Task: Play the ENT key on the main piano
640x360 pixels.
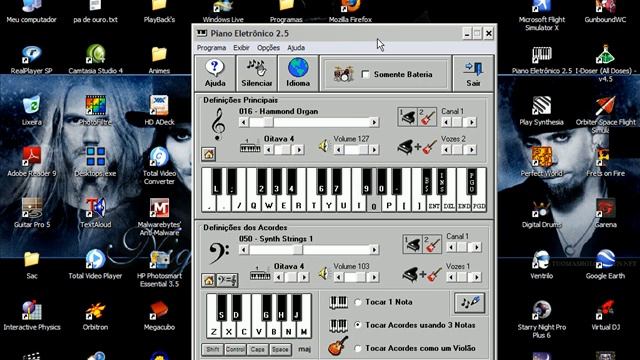Action: 434,206
